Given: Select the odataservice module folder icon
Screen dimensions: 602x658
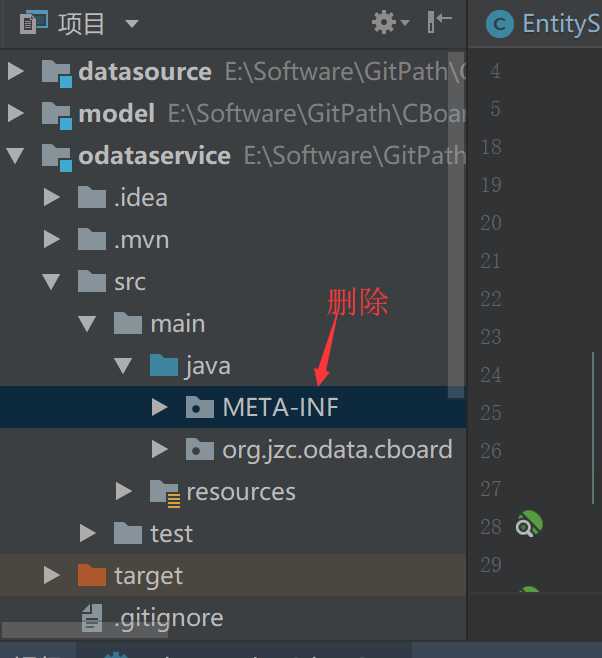Looking at the screenshot, I should click(x=57, y=157).
